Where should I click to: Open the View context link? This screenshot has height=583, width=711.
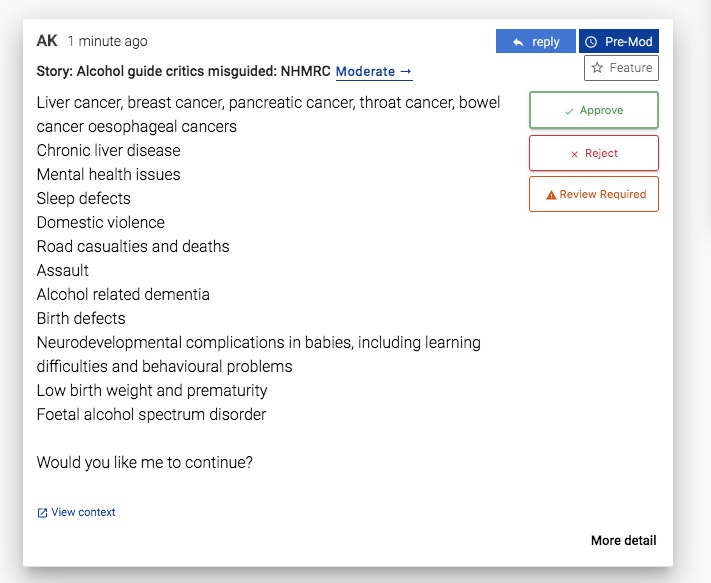(x=83, y=512)
